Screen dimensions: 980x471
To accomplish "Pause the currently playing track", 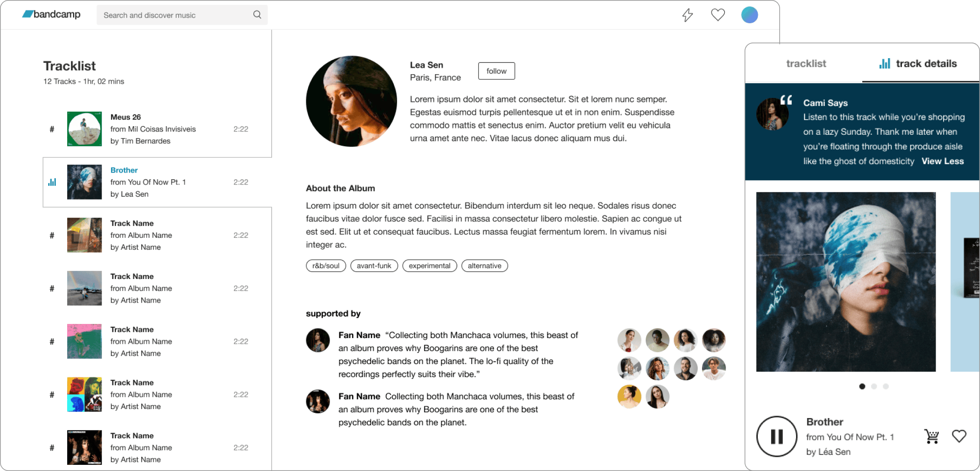I will [x=777, y=436].
